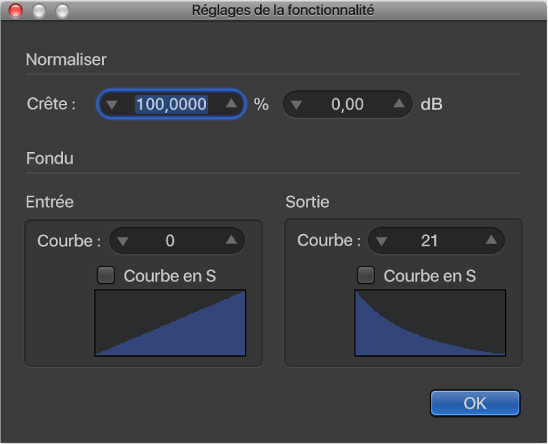548x444 pixels.
Task: Confirm settings with the OK button
Action: click(475, 403)
